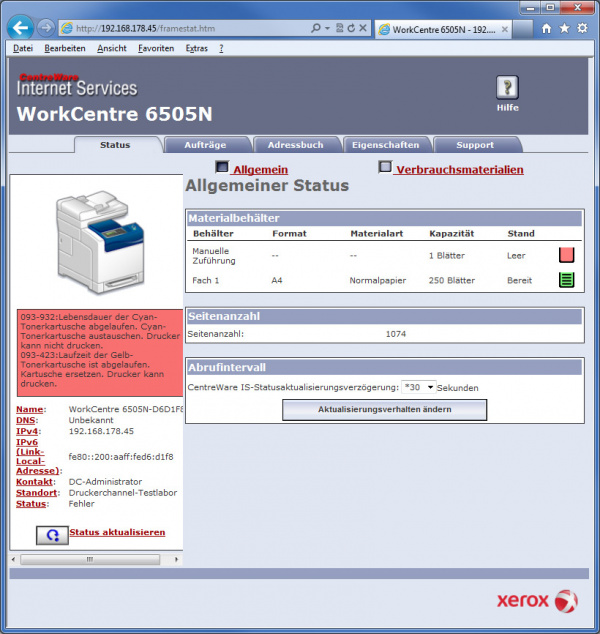This screenshot has width=600, height=634.
Task: Expand the address bar search dropdown arrow
Action: 329,29
